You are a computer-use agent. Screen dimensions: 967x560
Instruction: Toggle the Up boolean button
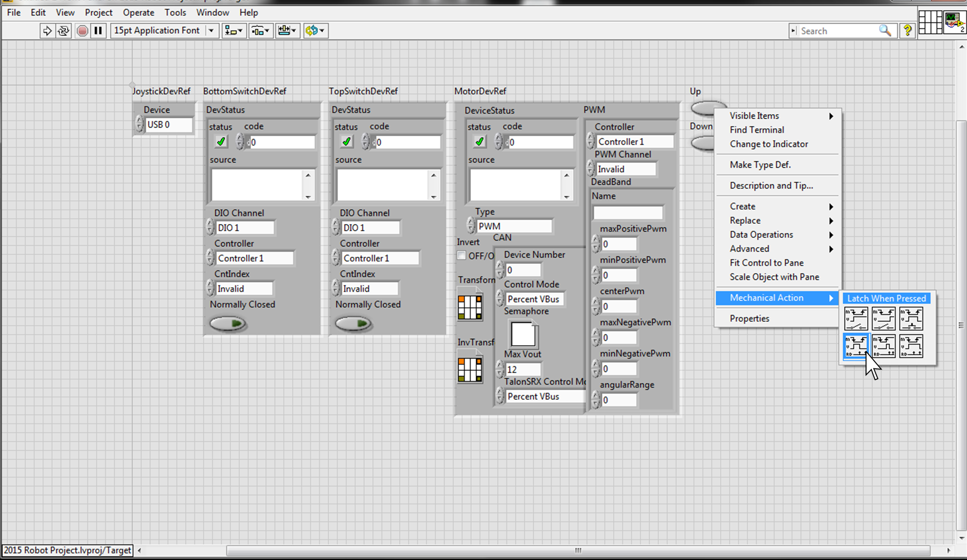(704, 108)
